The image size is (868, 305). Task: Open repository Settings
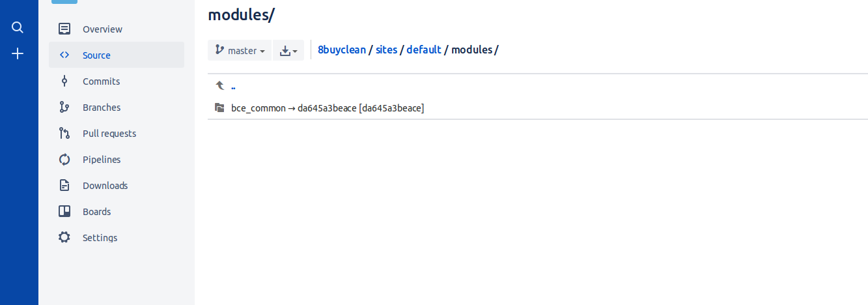117,237
